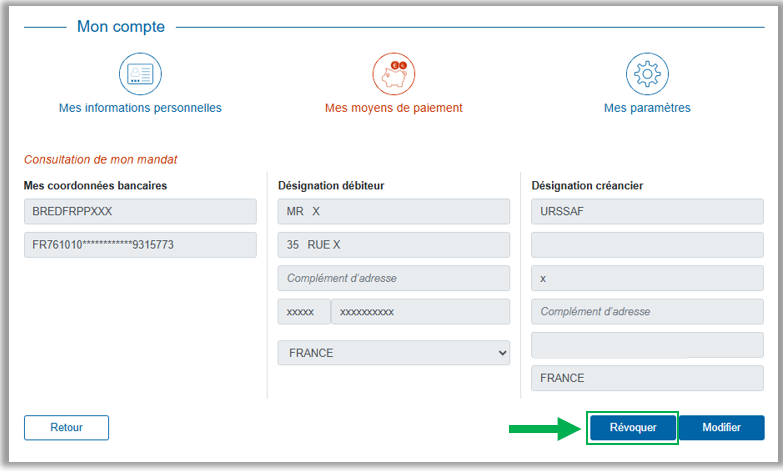The height and width of the screenshot is (471, 783).
Task: Click the debtor postal code field 'xxxxx'
Action: click(x=302, y=312)
